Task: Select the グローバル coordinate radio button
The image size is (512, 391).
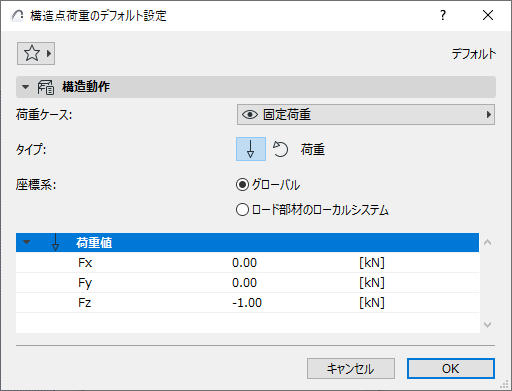Action: click(242, 184)
